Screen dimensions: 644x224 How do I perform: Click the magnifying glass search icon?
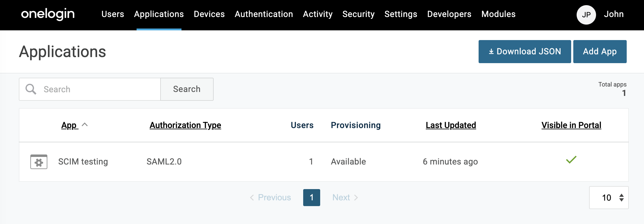tap(31, 89)
